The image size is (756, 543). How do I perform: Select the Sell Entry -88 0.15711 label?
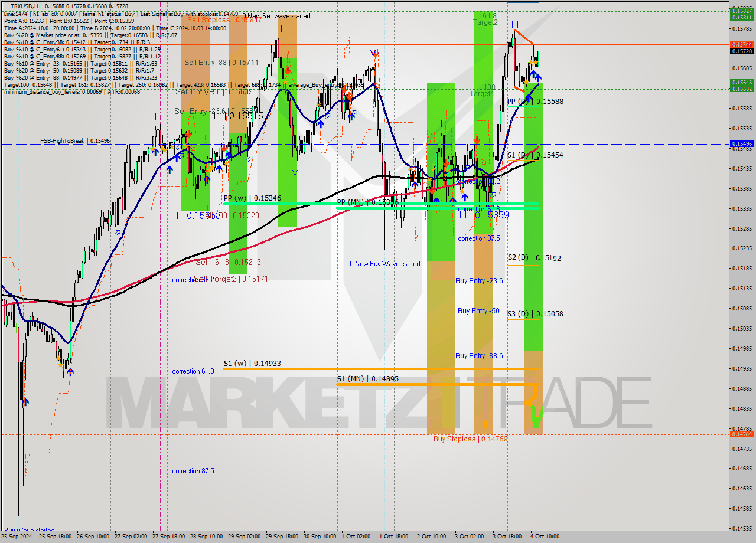pos(221,62)
